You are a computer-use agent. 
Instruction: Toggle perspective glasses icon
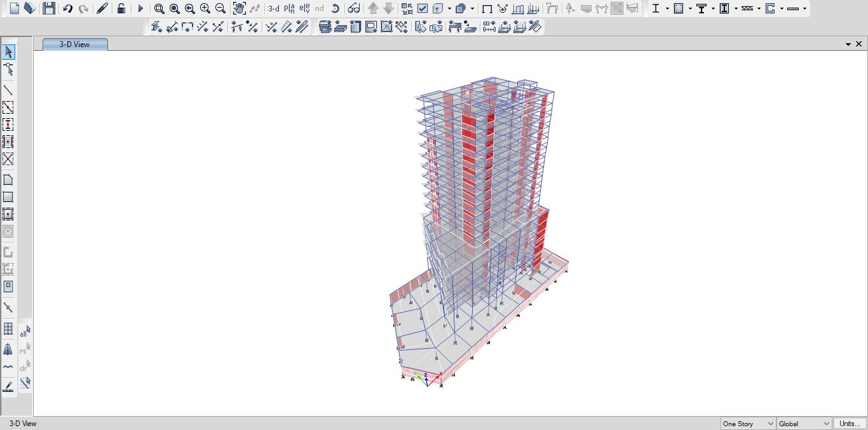pyautogui.click(x=355, y=8)
